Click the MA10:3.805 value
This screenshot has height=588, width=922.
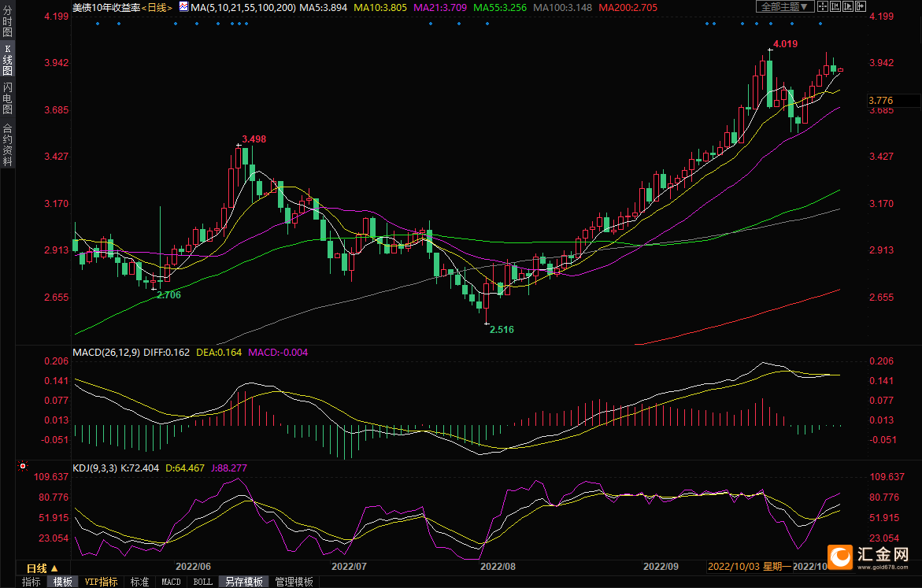pos(380,8)
